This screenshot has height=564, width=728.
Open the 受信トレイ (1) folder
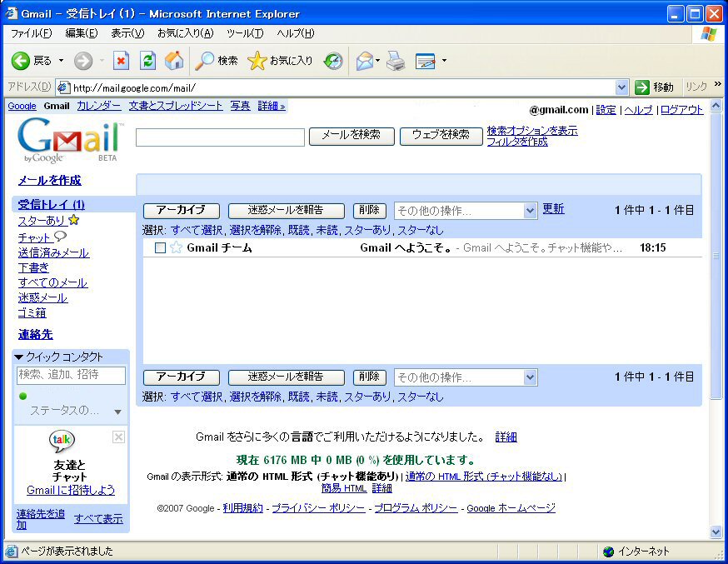51,204
